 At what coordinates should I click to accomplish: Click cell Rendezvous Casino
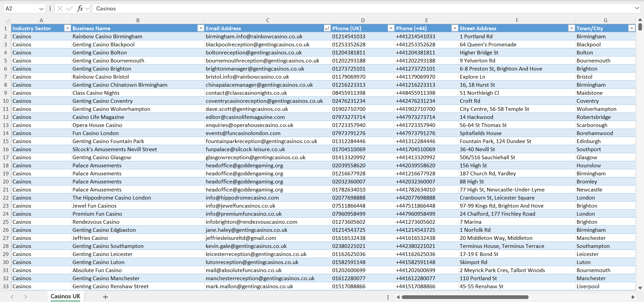point(138,222)
